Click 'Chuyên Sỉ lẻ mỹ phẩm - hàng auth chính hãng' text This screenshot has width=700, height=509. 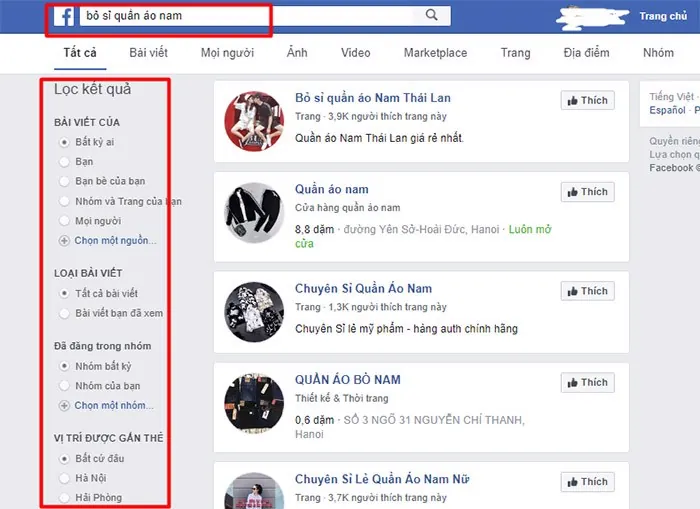click(406, 329)
